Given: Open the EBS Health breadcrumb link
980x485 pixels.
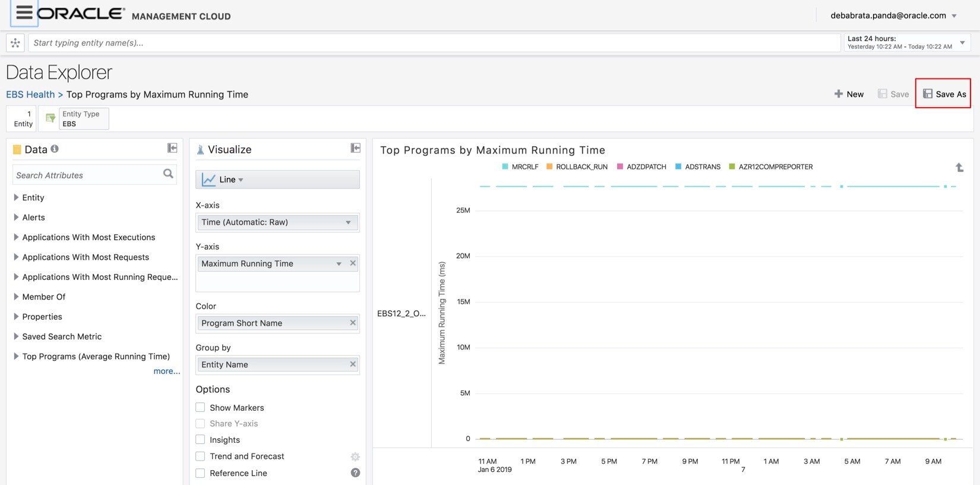Looking at the screenshot, I should [30, 95].
